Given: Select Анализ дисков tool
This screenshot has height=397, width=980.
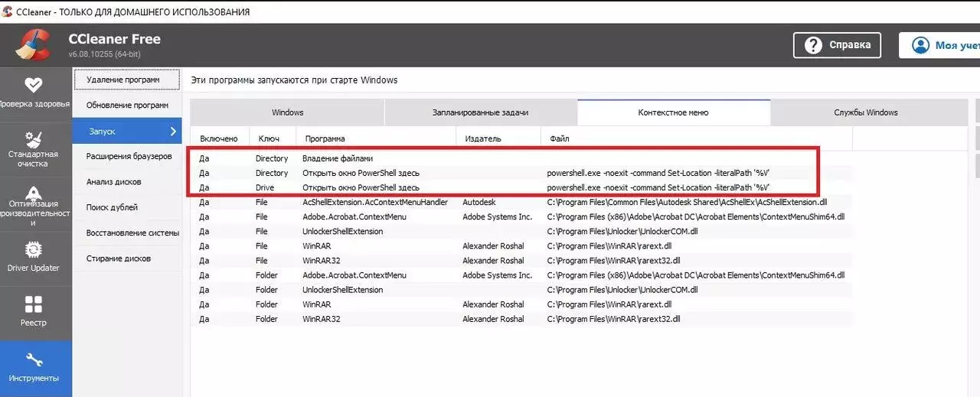Looking at the screenshot, I should (x=127, y=181).
